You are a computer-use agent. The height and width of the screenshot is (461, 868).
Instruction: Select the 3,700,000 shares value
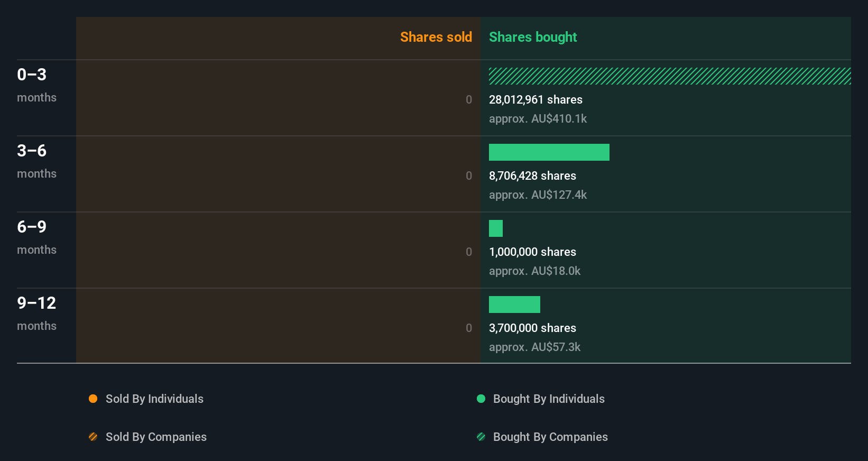[x=532, y=328]
